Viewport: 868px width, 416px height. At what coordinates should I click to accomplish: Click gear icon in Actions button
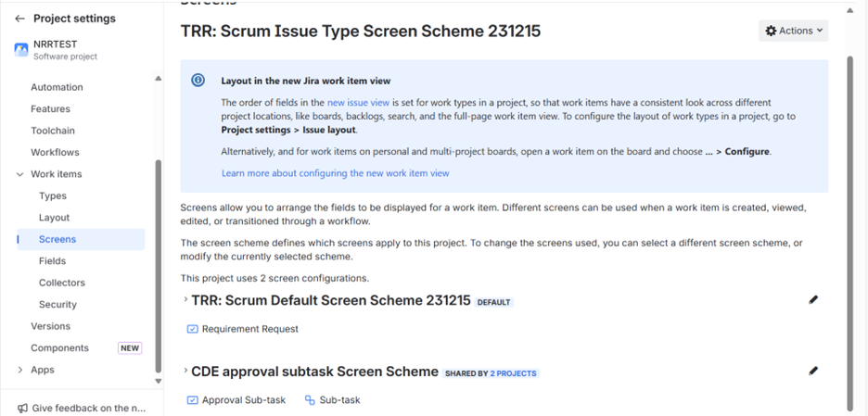pos(771,31)
